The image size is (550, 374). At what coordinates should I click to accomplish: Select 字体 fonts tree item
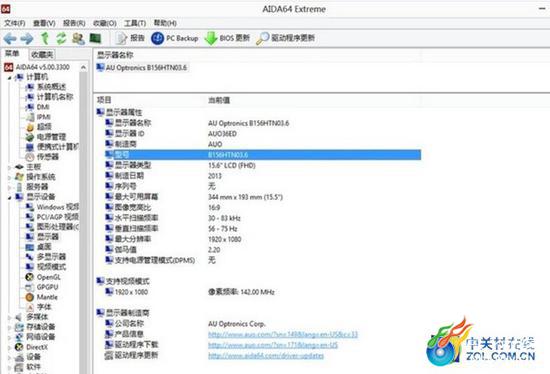pos(39,307)
